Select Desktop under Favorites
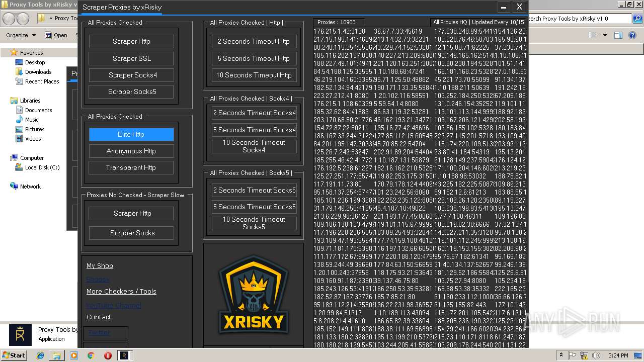This screenshot has width=644, height=362. click(x=35, y=62)
